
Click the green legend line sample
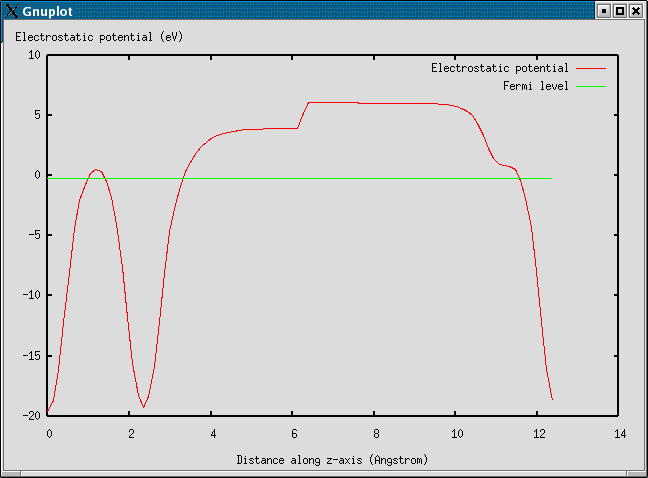tap(591, 86)
